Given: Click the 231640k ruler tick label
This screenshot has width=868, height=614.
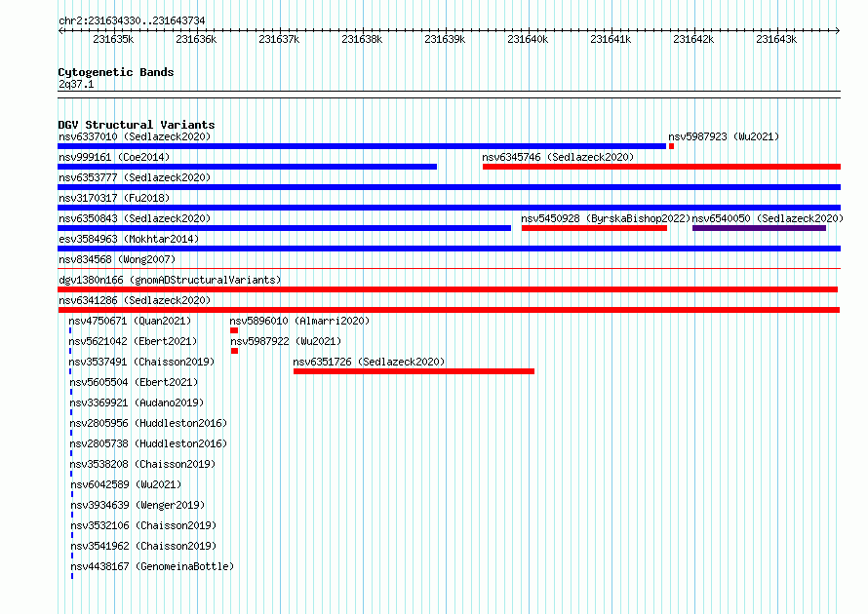Looking at the screenshot, I should (528, 39).
